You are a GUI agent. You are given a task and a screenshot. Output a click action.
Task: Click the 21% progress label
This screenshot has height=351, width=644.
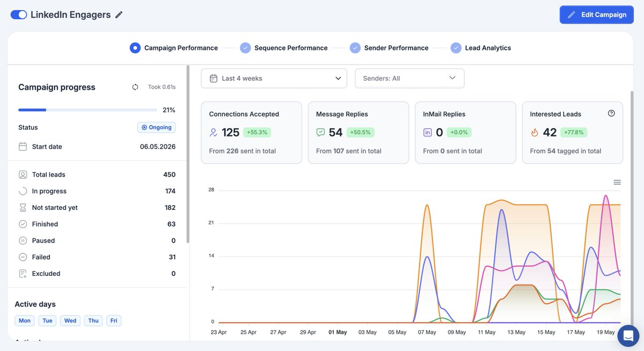coord(169,110)
